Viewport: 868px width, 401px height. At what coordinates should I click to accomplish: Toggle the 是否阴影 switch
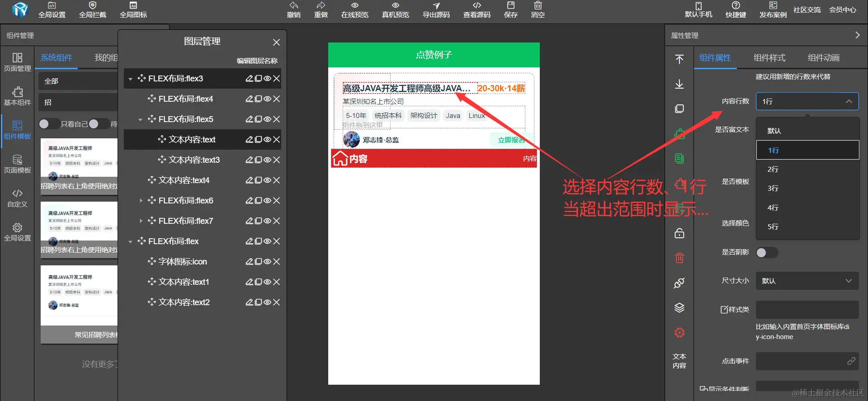tap(767, 252)
